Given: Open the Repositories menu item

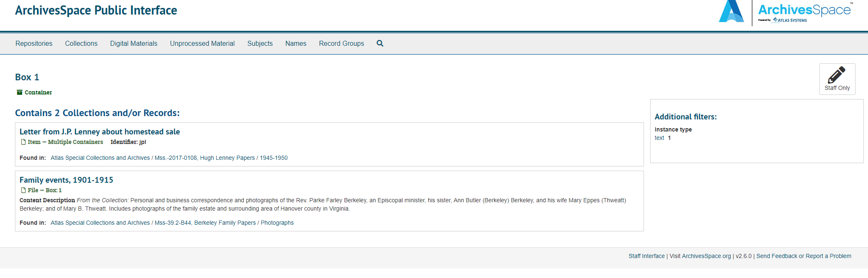Looking at the screenshot, I should [x=34, y=43].
